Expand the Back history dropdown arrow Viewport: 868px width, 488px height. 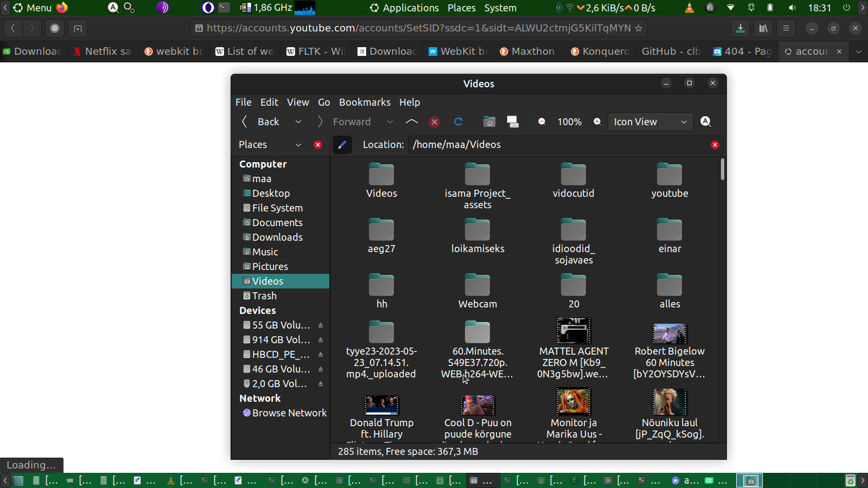pos(298,122)
